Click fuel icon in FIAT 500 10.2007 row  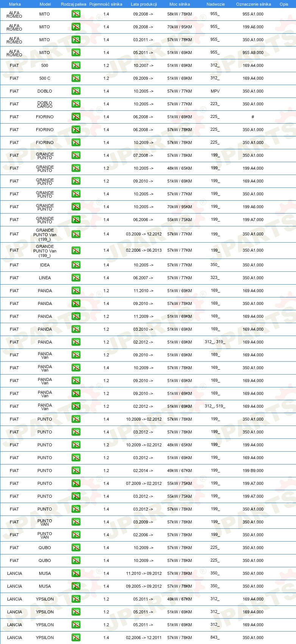click(x=76, y=65)
